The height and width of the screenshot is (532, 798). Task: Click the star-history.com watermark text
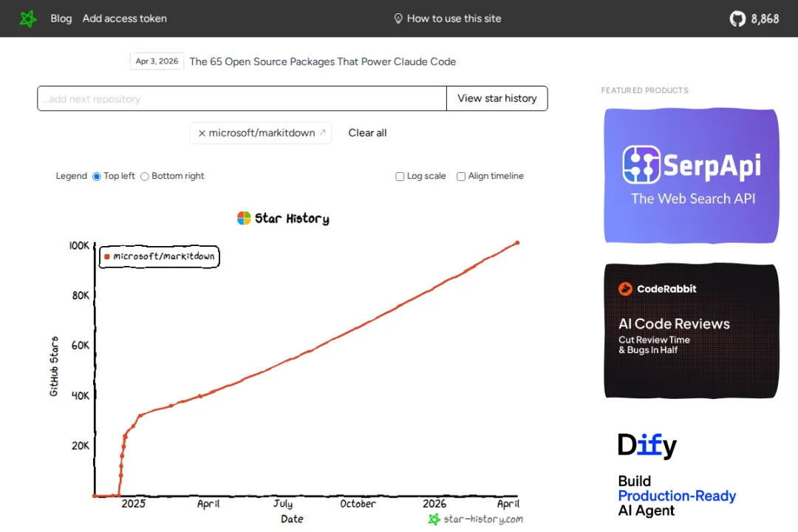coord(483,519)
